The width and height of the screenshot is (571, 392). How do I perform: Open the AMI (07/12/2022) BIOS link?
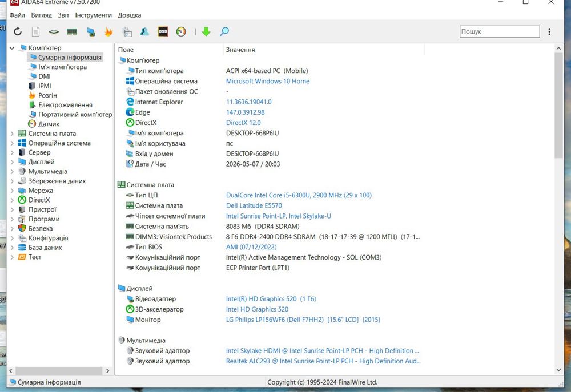click(251, 247)
